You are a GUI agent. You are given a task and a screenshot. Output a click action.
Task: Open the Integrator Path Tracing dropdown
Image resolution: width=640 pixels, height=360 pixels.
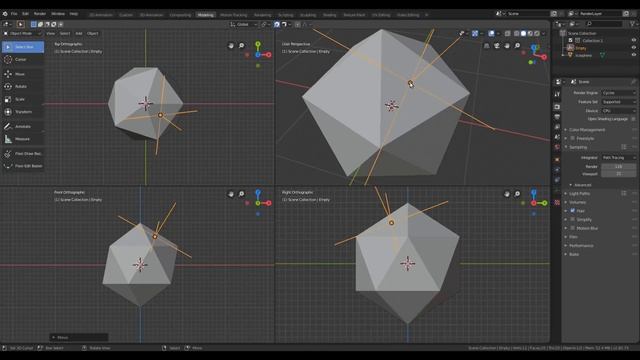[x=618, y=158]
